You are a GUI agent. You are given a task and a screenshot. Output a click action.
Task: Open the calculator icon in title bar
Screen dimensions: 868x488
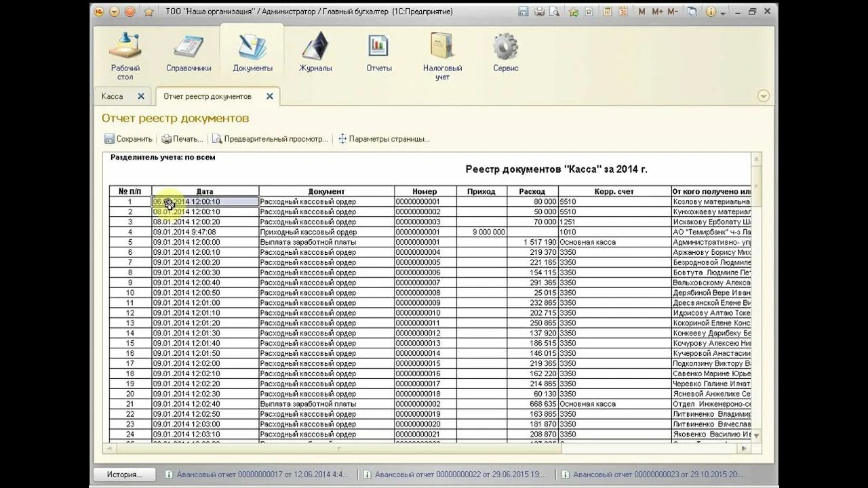coord(608,12)
